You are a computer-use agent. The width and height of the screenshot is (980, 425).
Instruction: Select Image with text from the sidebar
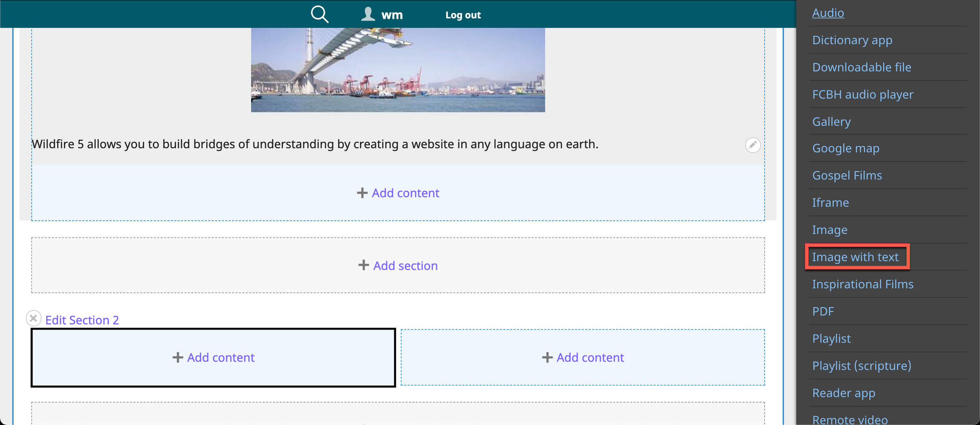tap(855, 257)
